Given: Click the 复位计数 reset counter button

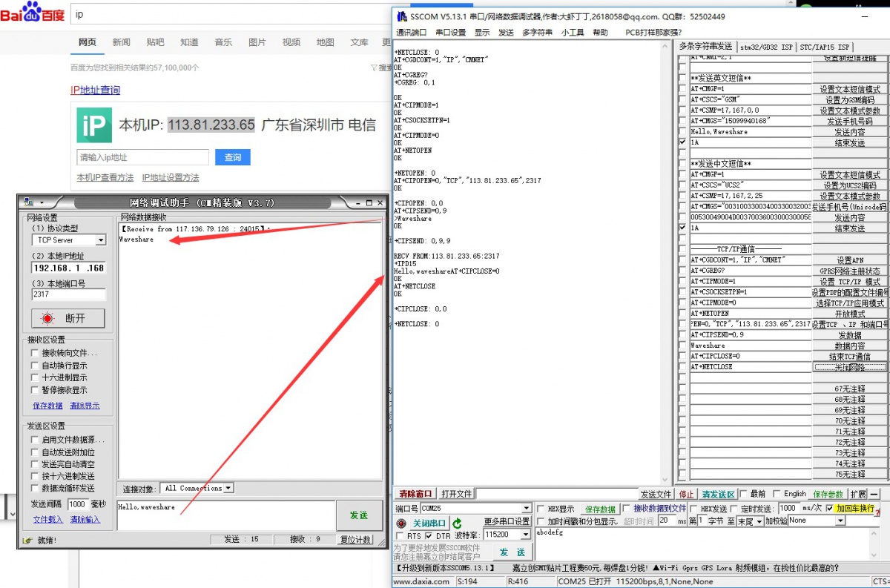Looking at the screenshot, I should [x=355, y=540].
